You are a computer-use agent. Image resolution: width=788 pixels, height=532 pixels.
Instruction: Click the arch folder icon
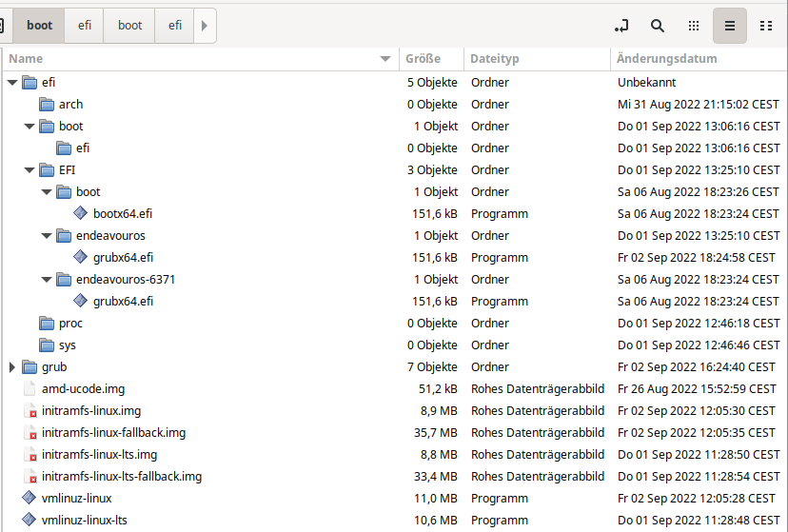point(47,105)
